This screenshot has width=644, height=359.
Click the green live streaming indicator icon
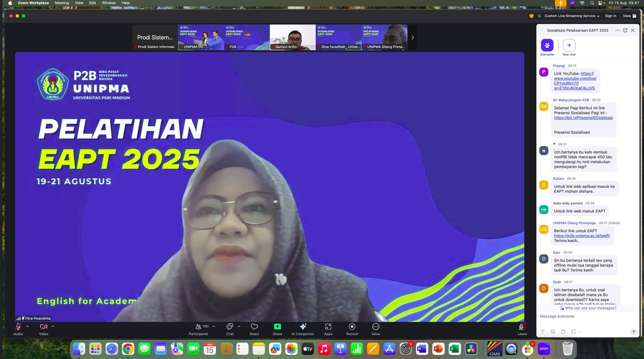click(x=539, y=16)
